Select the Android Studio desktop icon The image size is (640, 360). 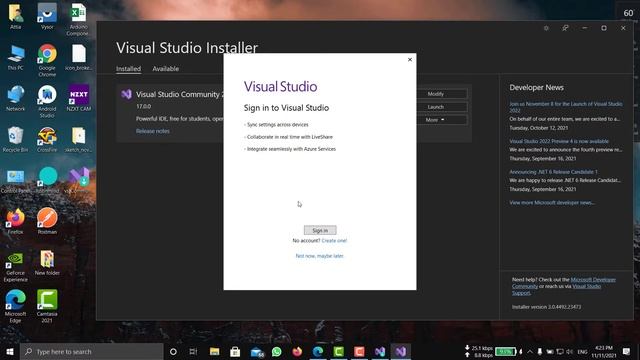pos(47,101)
